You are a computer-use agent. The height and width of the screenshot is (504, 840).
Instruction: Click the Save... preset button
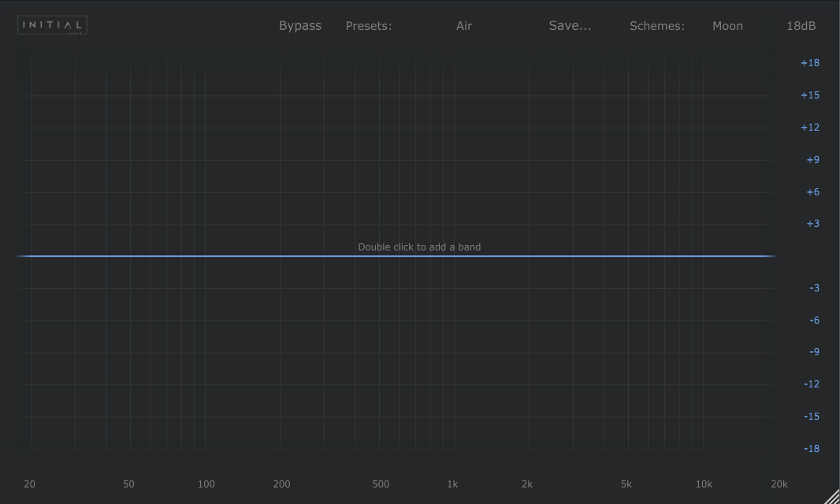tap(570, 26)
